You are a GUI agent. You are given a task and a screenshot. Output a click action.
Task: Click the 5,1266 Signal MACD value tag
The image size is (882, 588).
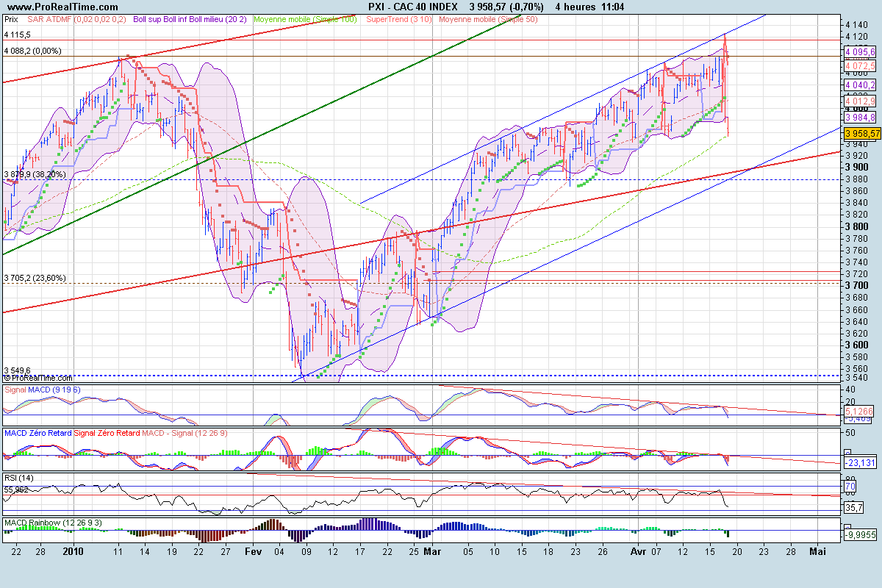[x=860, y=411]
